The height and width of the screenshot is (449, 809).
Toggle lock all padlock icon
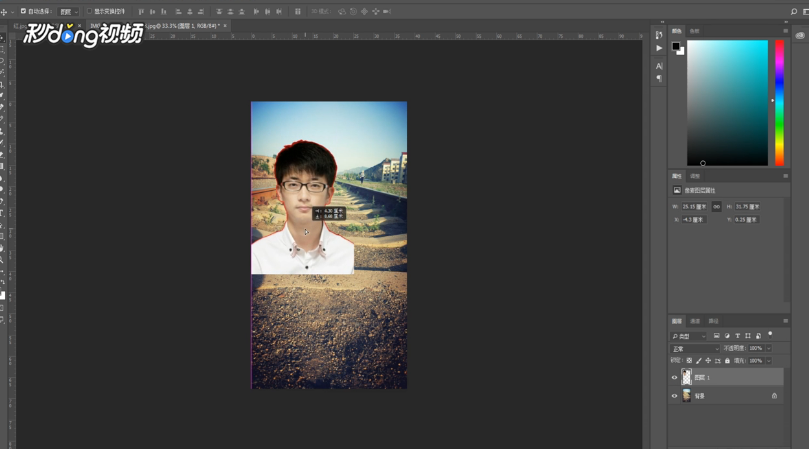pyautogui.click(x=727, y=361)
